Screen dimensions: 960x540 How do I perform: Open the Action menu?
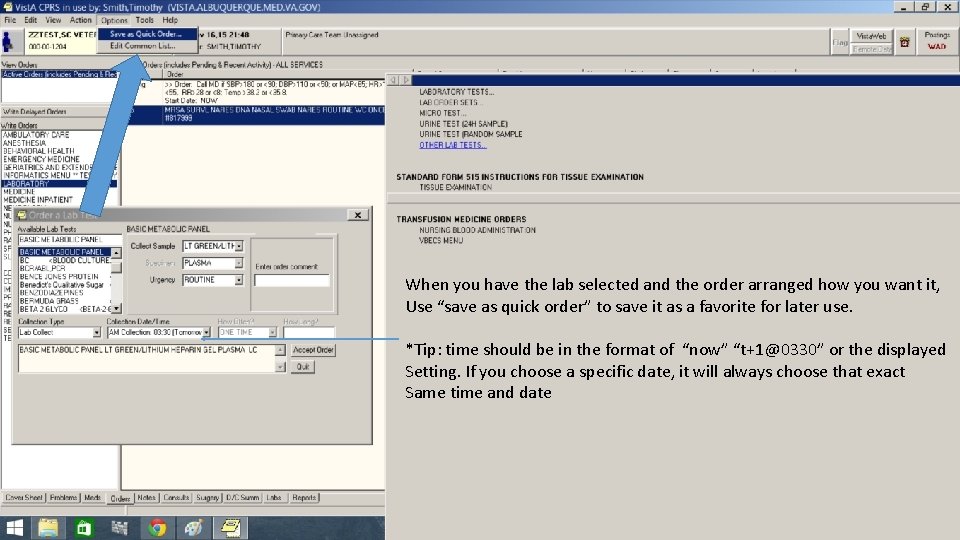tap(80, 20)
